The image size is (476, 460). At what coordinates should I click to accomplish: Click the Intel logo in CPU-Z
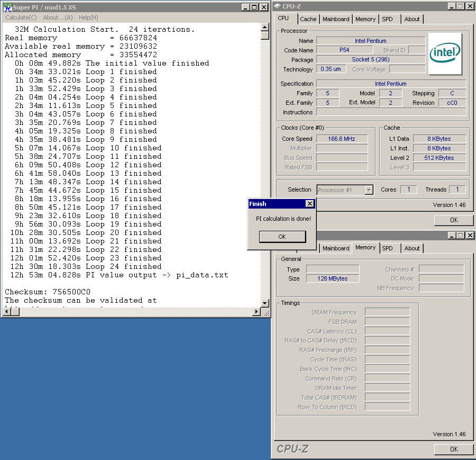click(445, 53)
